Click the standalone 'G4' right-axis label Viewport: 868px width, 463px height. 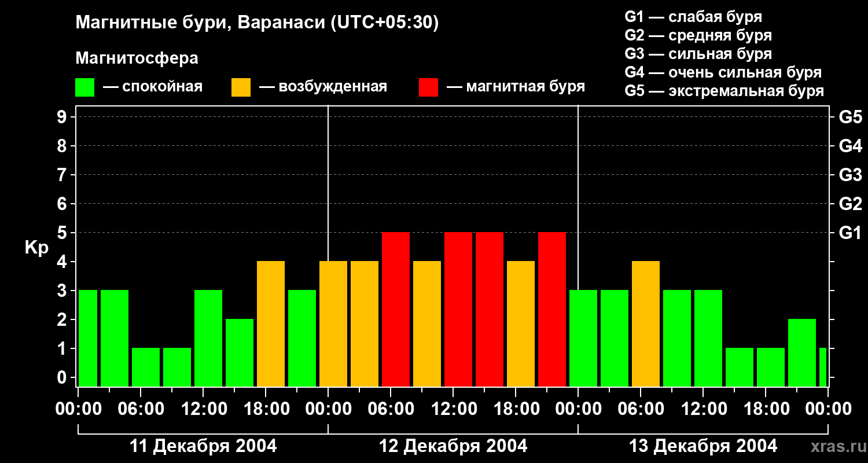(850, 146)
